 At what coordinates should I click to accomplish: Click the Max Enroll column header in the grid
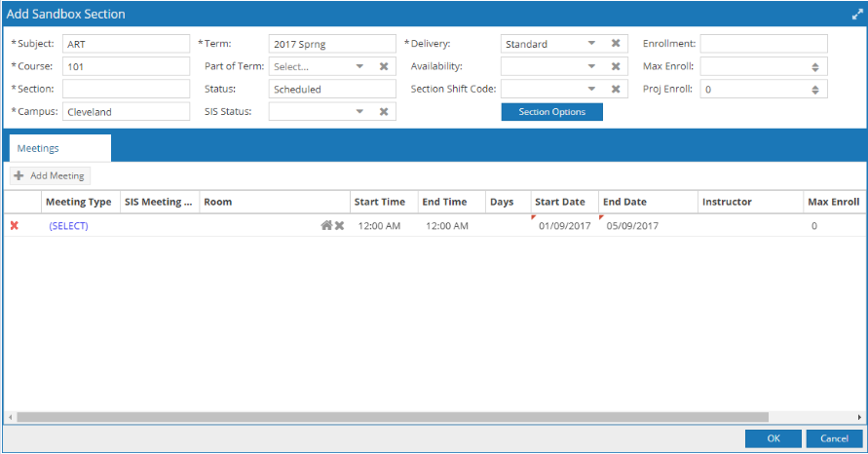pyautogui.click(x=834, y=202)
